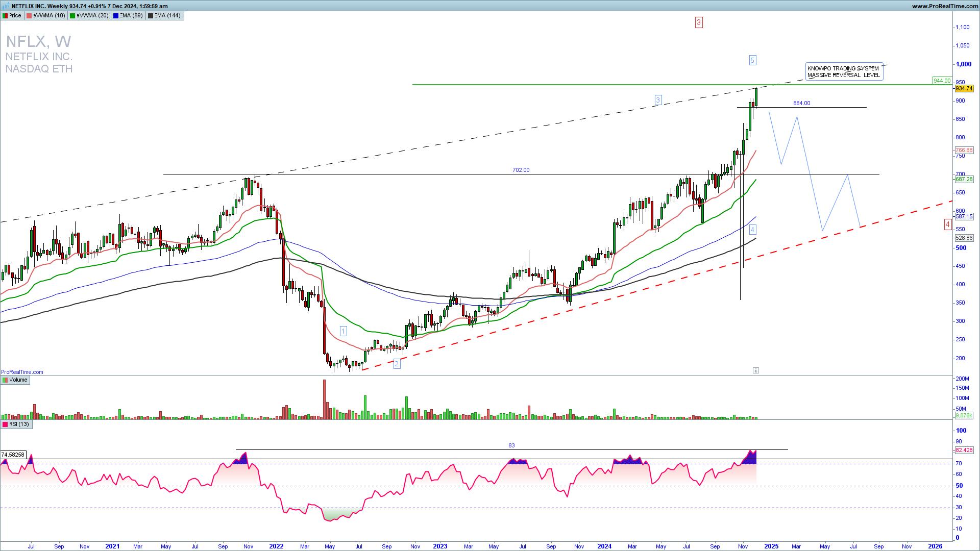This screenshot has width=980, height=551.
Task: Click the 2026 year on time axis
Action: coord(935,546)
